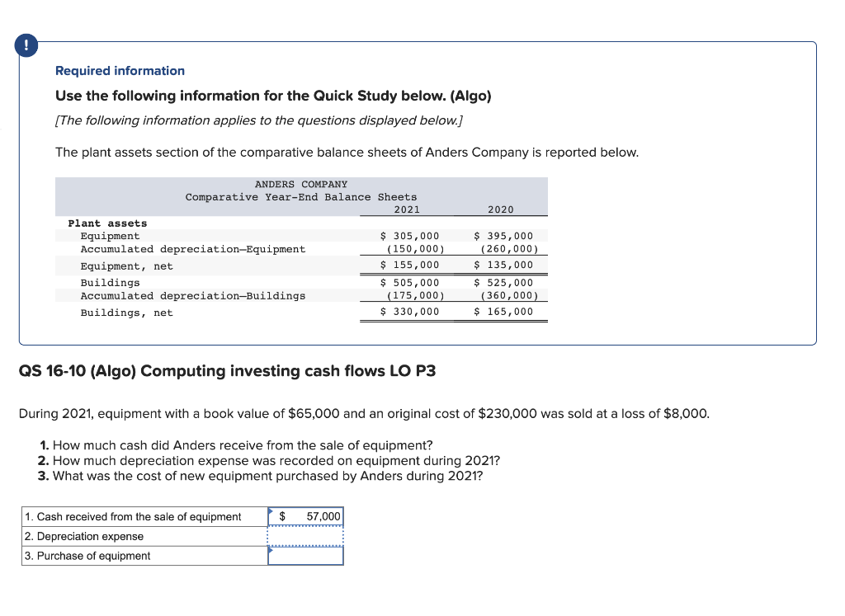Image resolution: width=845 pixels, height=616 pixels.
Task: Select the 'Buildings' row label in plant assets
Action: click(x=110, y=283)
